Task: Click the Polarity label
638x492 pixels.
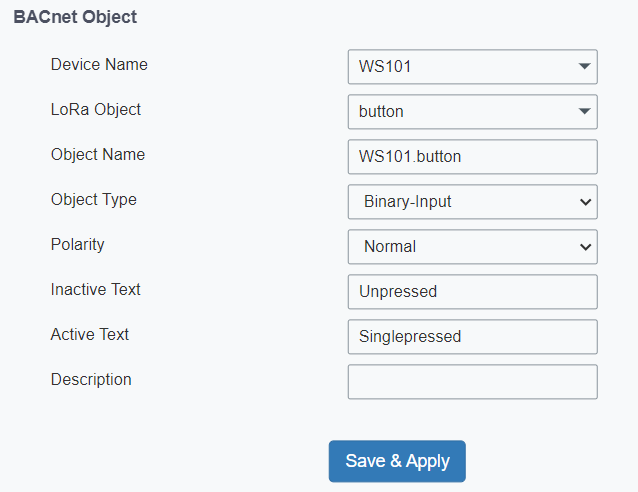Action: [77, 245]
